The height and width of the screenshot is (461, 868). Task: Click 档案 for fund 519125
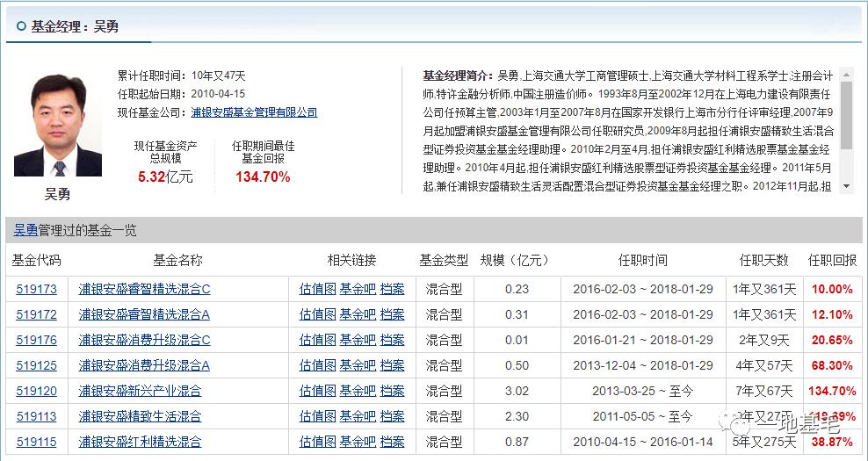pyautogui.click(x=393, y=365)
